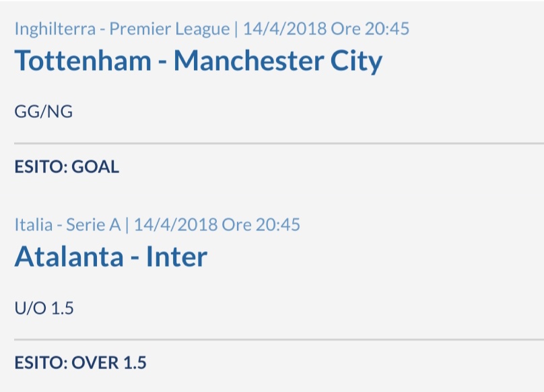Image resolution: width=544 pixels, height=392 pixels.
Task: Select the Italia country label
Action: pos(34,225)
